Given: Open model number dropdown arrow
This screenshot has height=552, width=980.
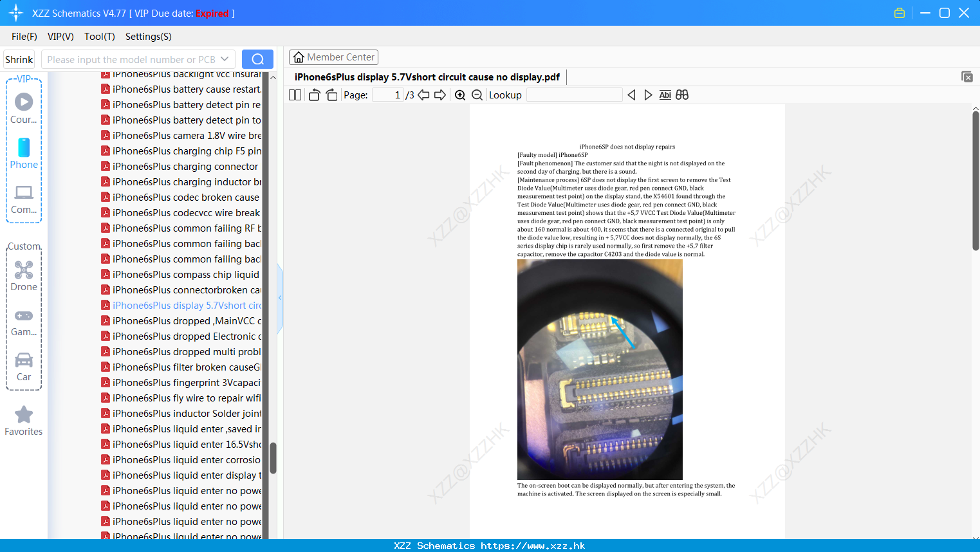Looking at the screenshot, I should click(x=225, y=59).
